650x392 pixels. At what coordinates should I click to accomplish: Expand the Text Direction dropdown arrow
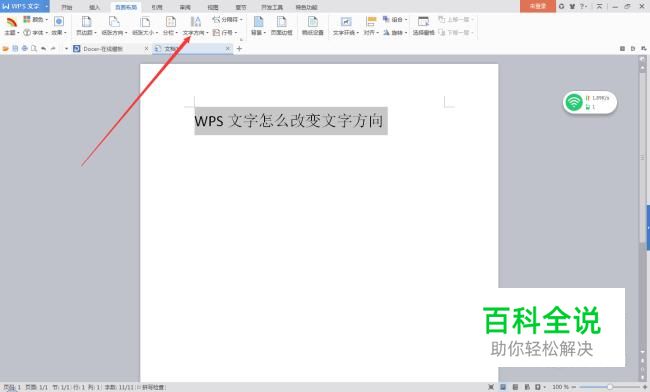pos(206,33)
